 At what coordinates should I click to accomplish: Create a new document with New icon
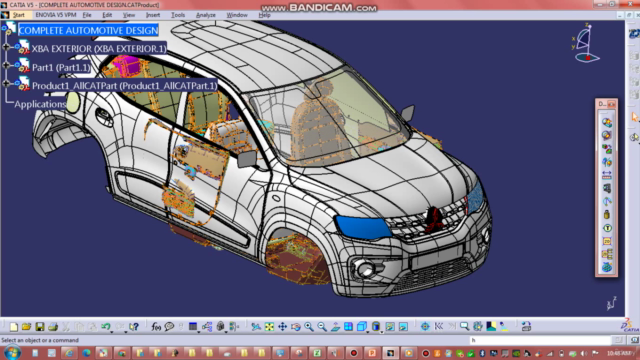(13, 327)
